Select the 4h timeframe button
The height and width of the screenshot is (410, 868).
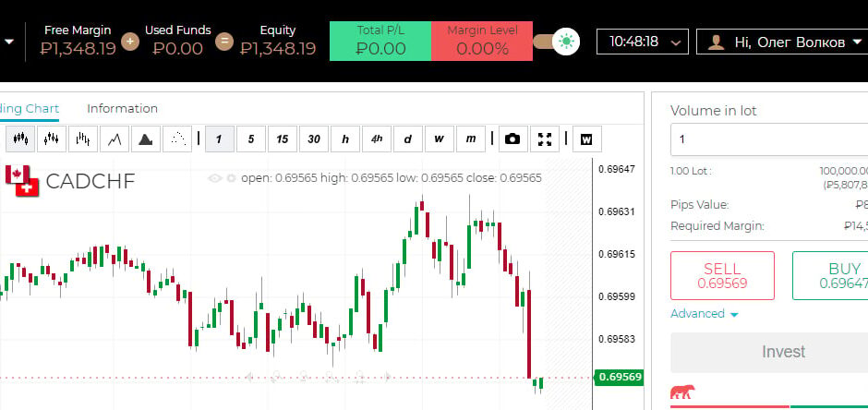click(377, 139)
